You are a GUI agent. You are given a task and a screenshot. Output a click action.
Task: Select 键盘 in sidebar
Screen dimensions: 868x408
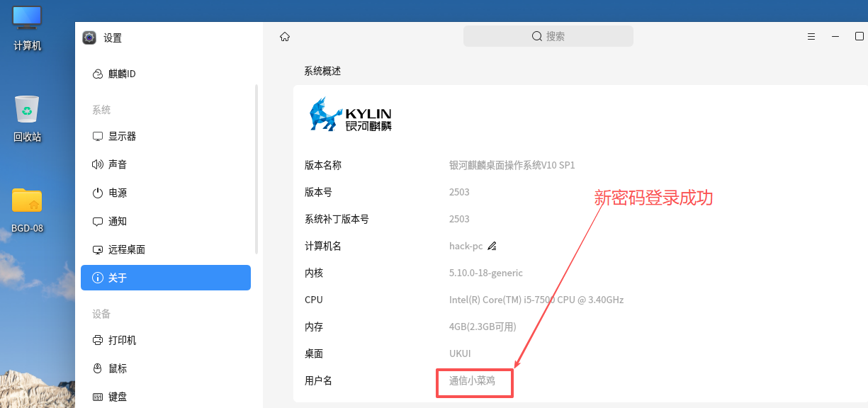(x=166, y=397)
